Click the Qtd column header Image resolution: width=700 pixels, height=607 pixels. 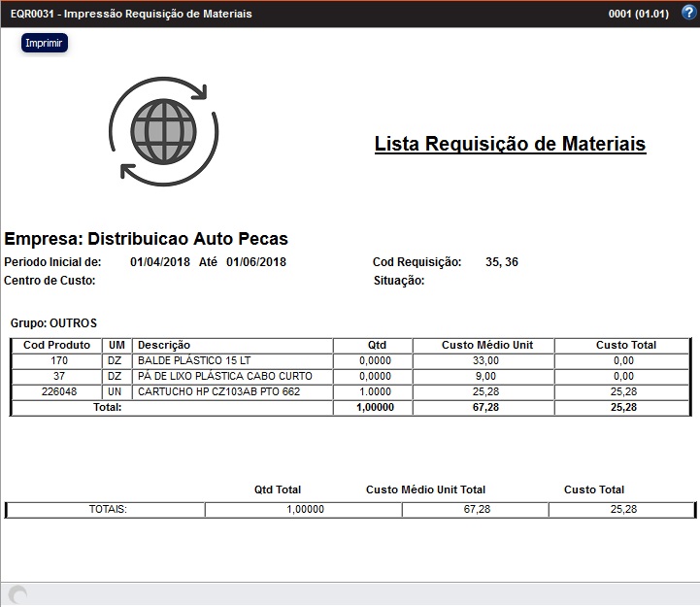coord(377,345)
